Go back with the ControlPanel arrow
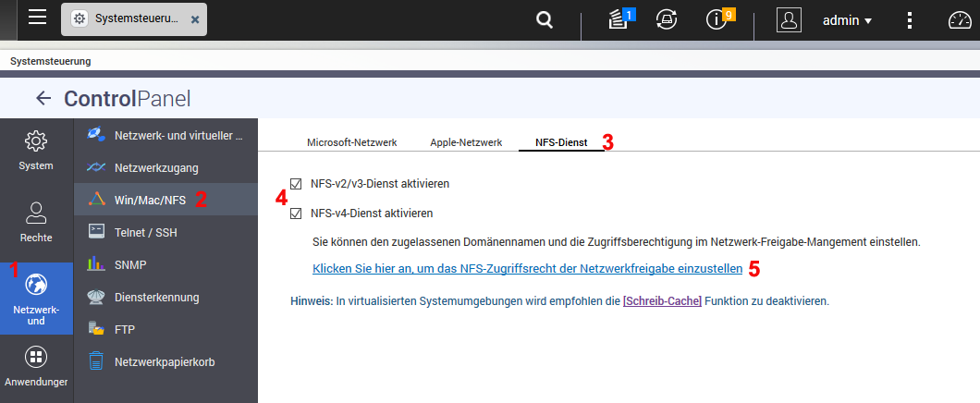This screenshot has width=980, height=403. (43, 98)
